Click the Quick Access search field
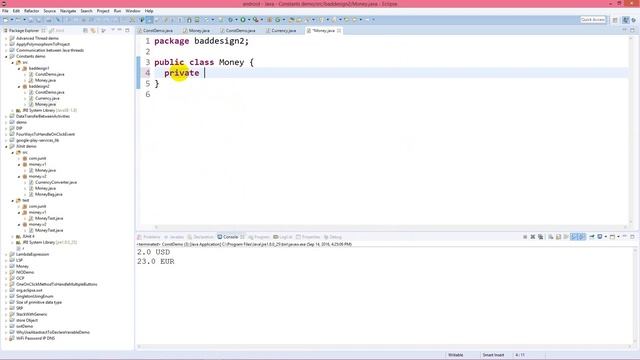The width and height of the screenshot is (640, 360). pos(593,20)
